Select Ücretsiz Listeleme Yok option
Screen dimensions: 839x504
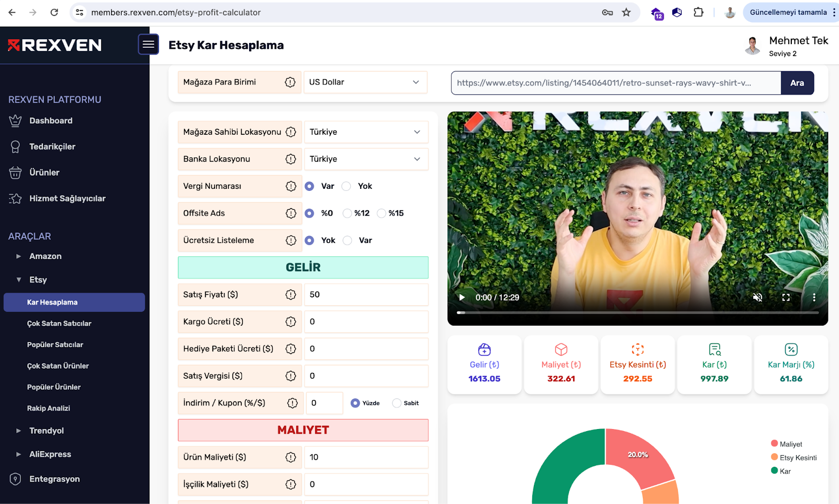click(x=309, y=240)
